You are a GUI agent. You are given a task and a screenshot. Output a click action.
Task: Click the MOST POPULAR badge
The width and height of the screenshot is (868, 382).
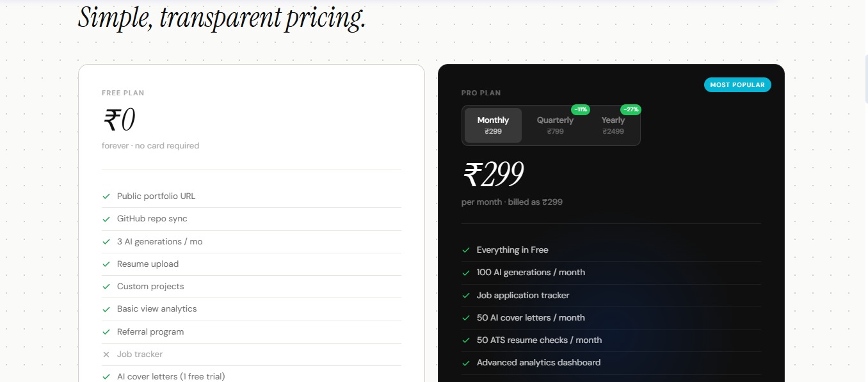(x=737, y=84)
